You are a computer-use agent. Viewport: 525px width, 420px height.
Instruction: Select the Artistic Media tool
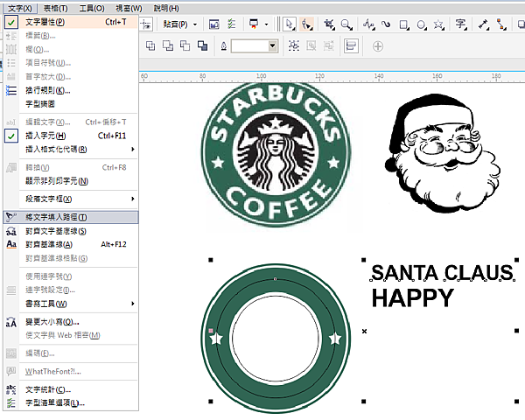386,24
